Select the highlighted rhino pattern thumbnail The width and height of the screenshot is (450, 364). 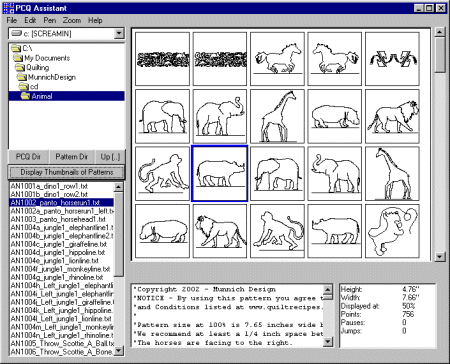click(x=220, y=174)
